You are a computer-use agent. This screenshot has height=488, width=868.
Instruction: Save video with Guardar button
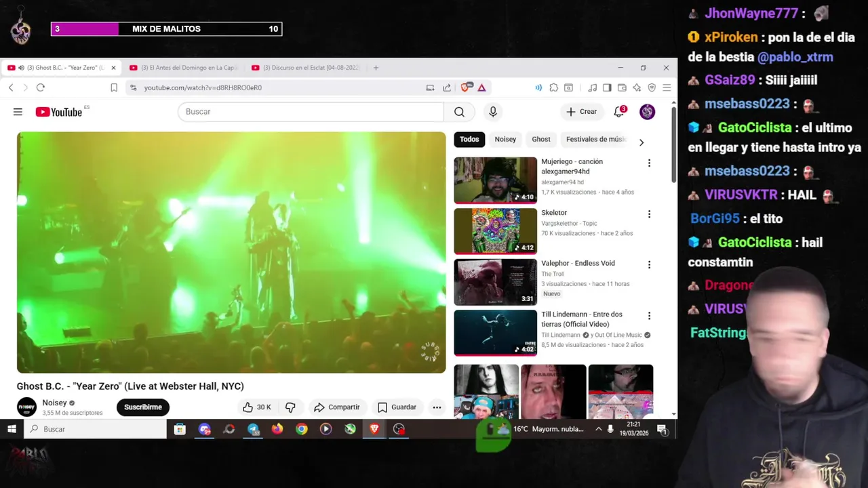[397, 407]
